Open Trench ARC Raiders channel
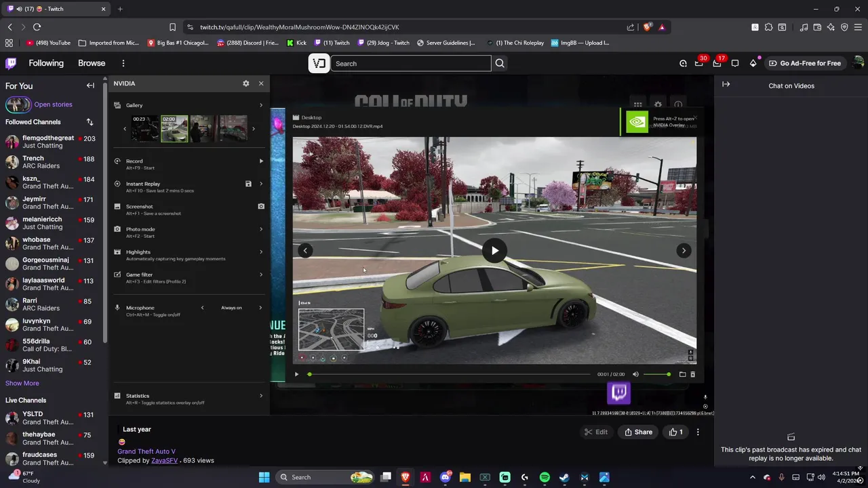 (51, 162)
